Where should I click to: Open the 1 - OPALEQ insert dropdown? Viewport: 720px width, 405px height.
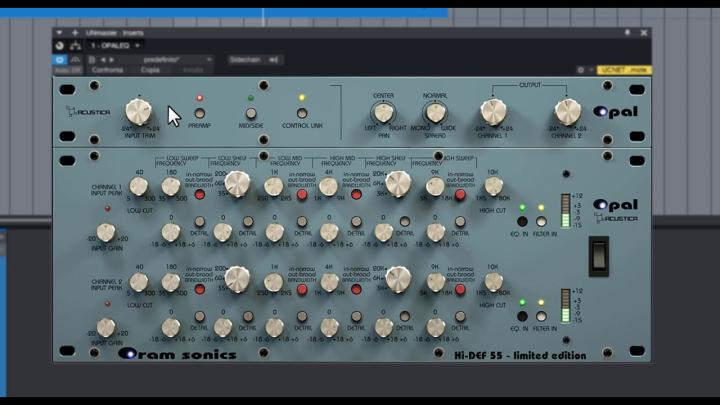click(x=115, y=45)
